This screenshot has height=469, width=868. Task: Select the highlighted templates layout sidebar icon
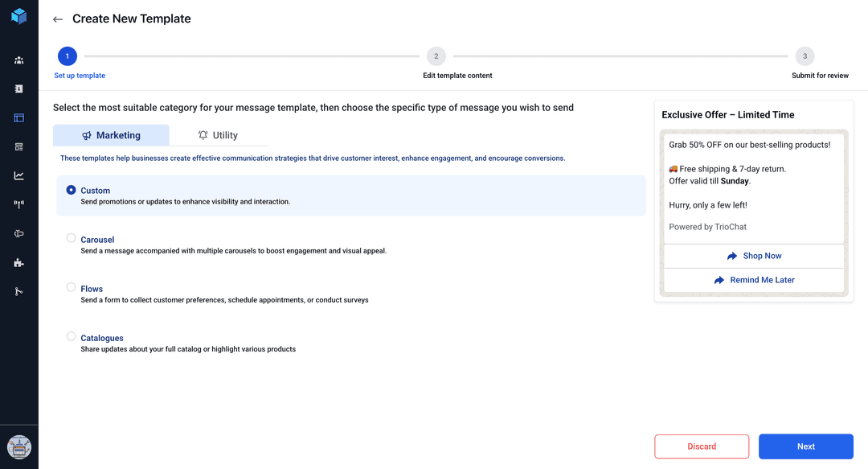(18, 118)
